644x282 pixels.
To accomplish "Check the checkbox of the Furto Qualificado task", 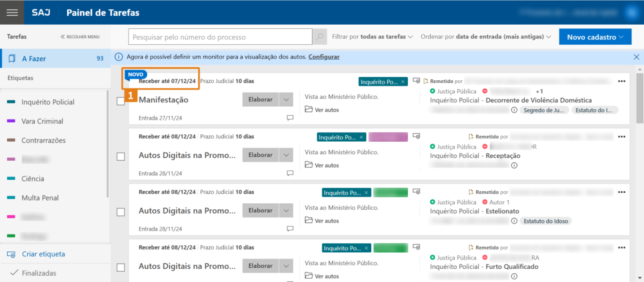I will [x=121, y=268].
